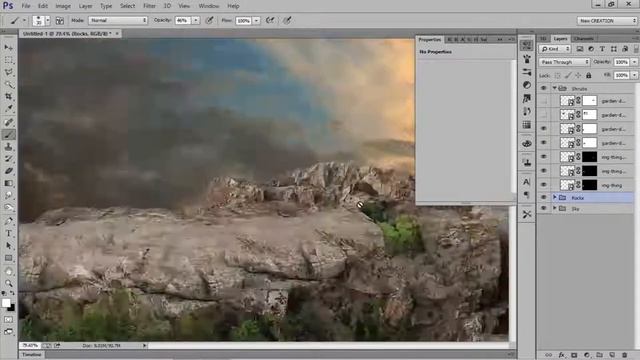The width and height of the screenshot is (640, 360).
Task: Toggle pressure for opacity icon
Action: [x=210, y=20]
